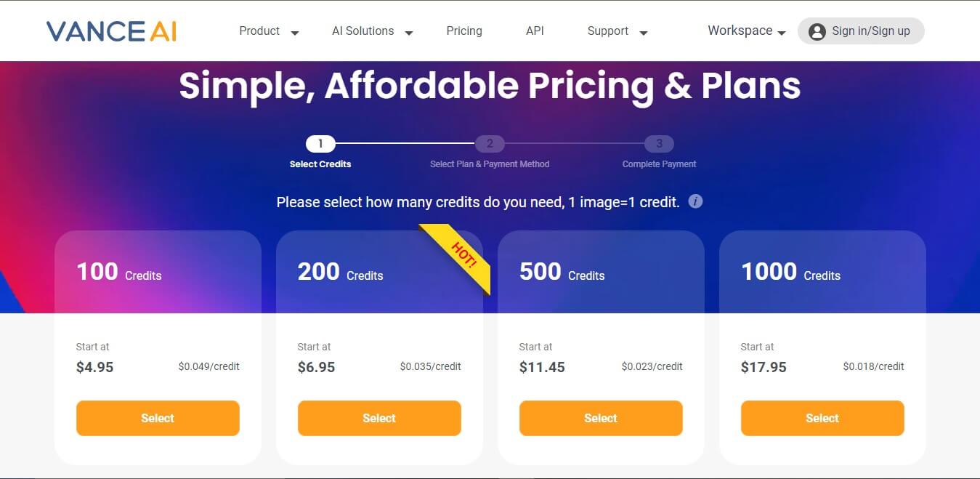Click the user avatar icon

tap(817, 31)
